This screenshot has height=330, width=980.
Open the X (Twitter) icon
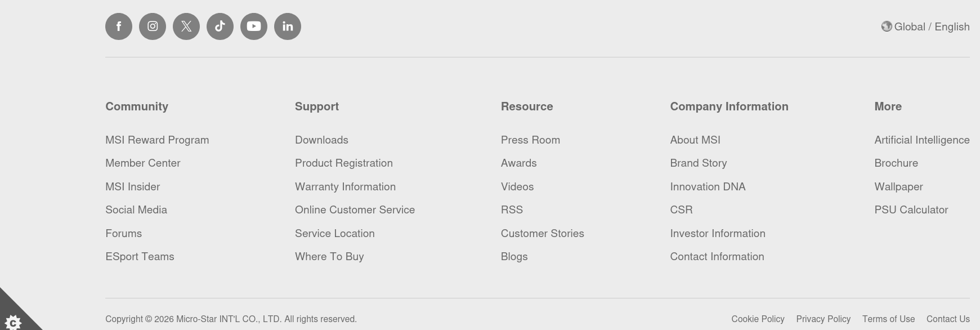pos(186,26)
